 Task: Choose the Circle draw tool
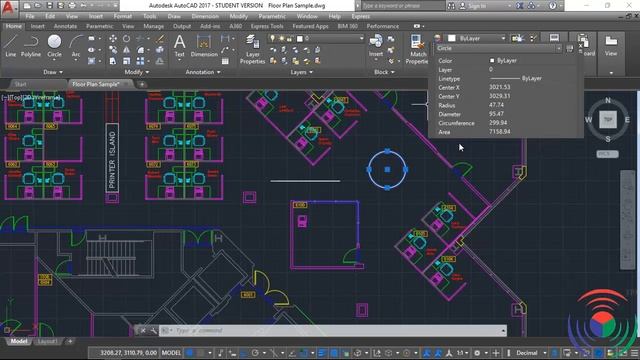pyautogui.click(x=54, y=46)
